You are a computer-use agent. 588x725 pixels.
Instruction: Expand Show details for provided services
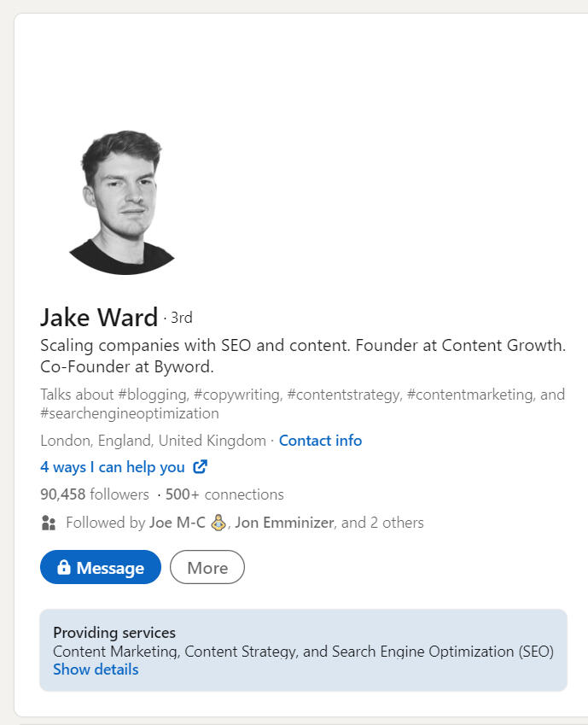(x=96, y=669)
